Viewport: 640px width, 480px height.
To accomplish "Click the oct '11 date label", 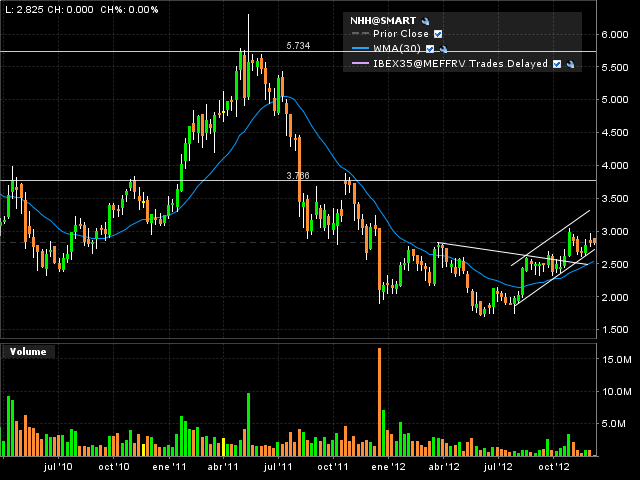I will pos(333,467).
